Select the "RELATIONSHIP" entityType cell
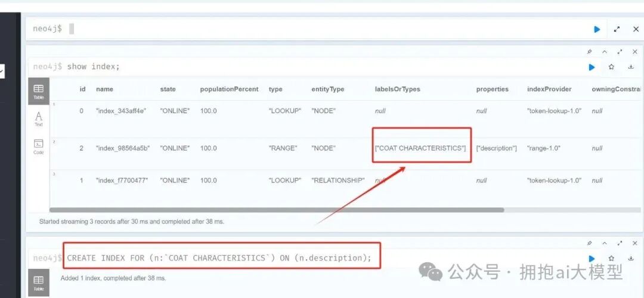 (338, 180)
